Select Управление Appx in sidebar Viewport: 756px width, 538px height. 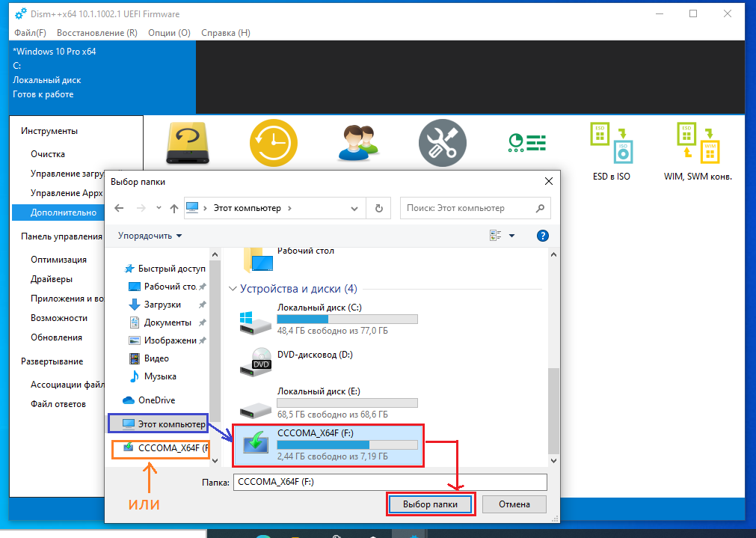point(67,193)
